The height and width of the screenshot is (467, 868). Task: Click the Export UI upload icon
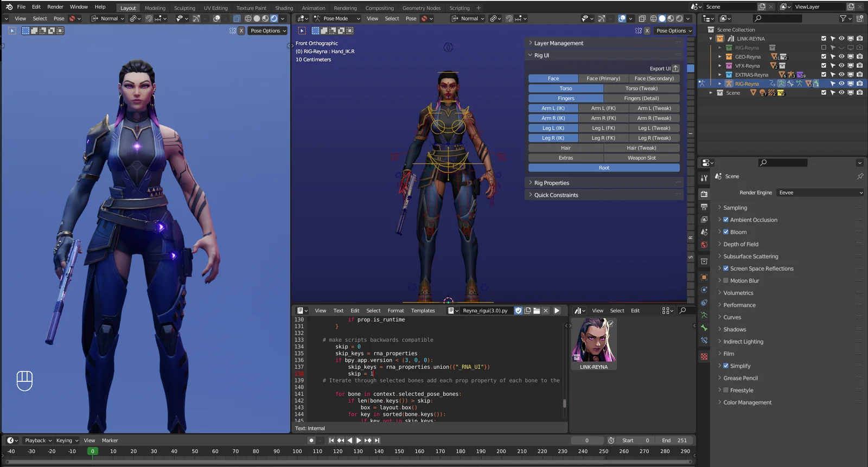pos(675,68)
